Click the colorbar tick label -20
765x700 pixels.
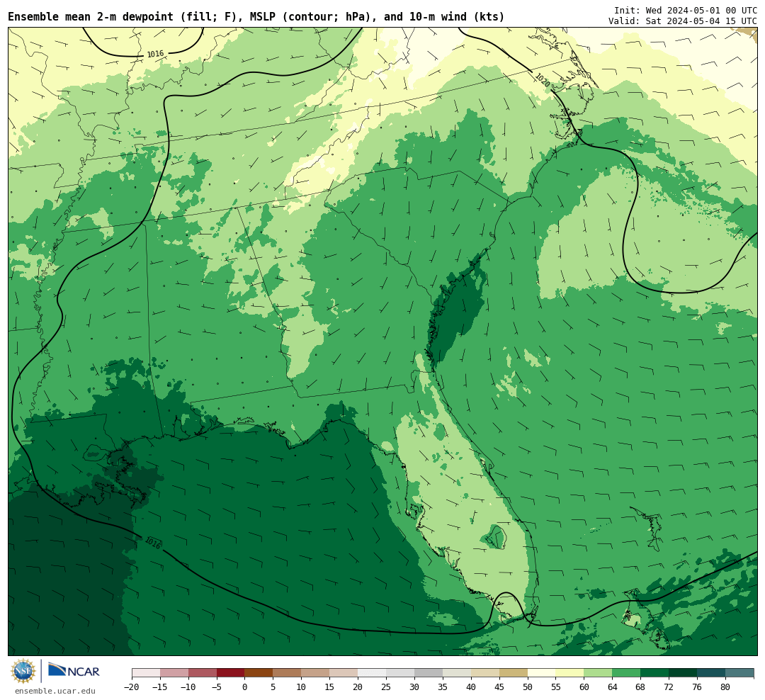(132, 687)
